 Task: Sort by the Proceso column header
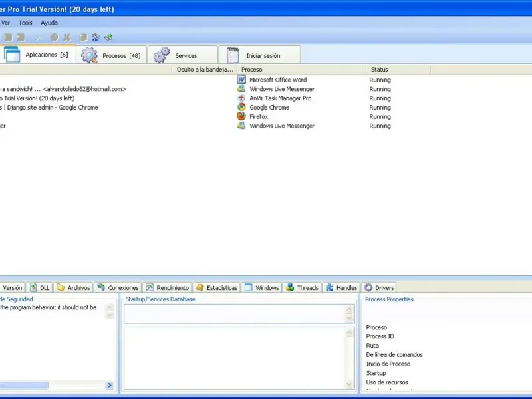point(301,70)
